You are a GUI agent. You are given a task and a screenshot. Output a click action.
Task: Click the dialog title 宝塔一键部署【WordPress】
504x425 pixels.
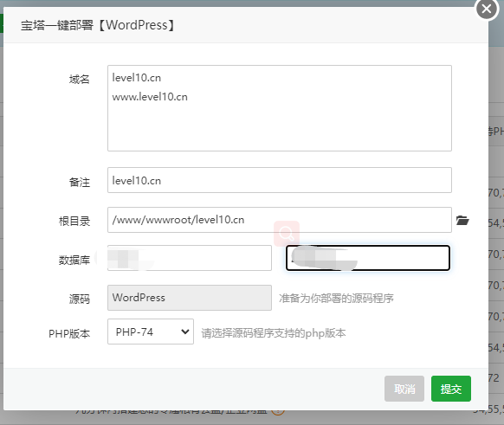98,25
